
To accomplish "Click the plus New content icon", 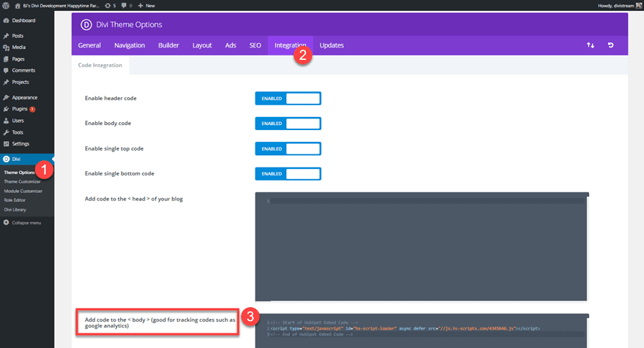I will [x=141, y=6].
